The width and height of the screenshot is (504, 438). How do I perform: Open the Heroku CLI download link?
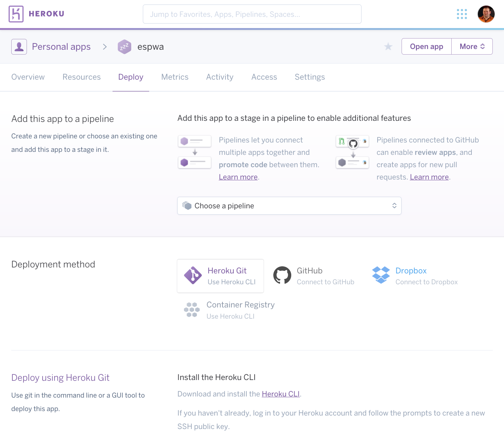tap(281, 394)
